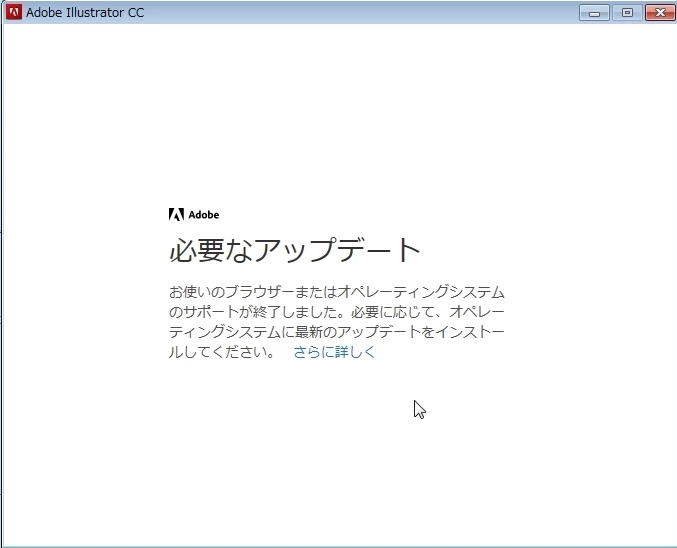Minimize the Adobe Illustrator CC window
The width and height of the screenshot is (677, 548).
pyautogui.click(x=594, y=13)
